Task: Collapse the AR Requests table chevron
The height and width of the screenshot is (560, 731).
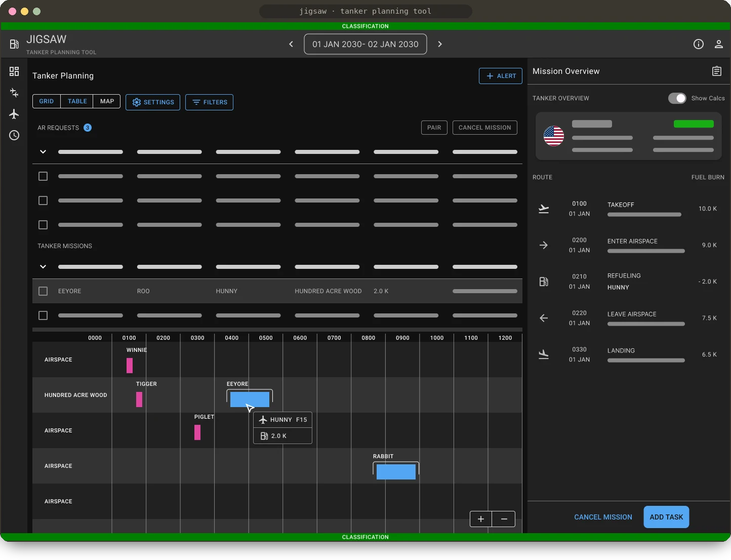Action: [43, 152]
